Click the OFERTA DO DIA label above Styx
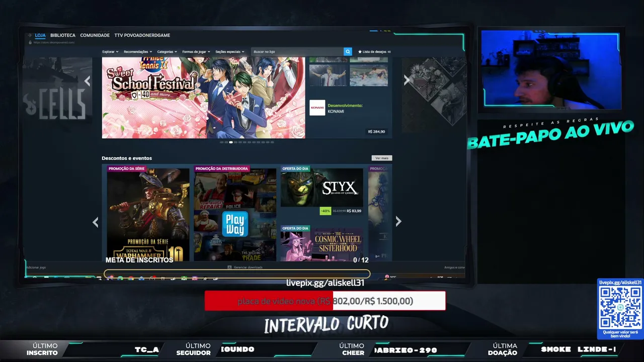644x362 pixels. [x=295, y=168]
